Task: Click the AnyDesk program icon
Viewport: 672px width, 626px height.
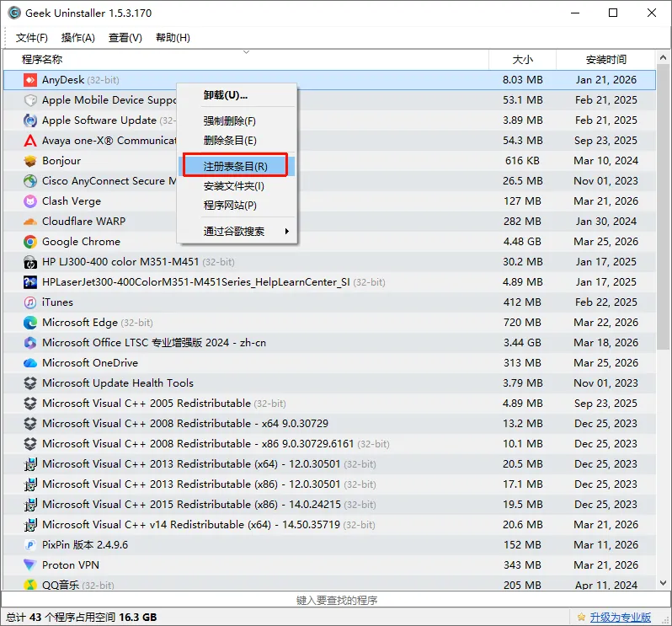Action: pyautogui.click(x=30, y=80)
